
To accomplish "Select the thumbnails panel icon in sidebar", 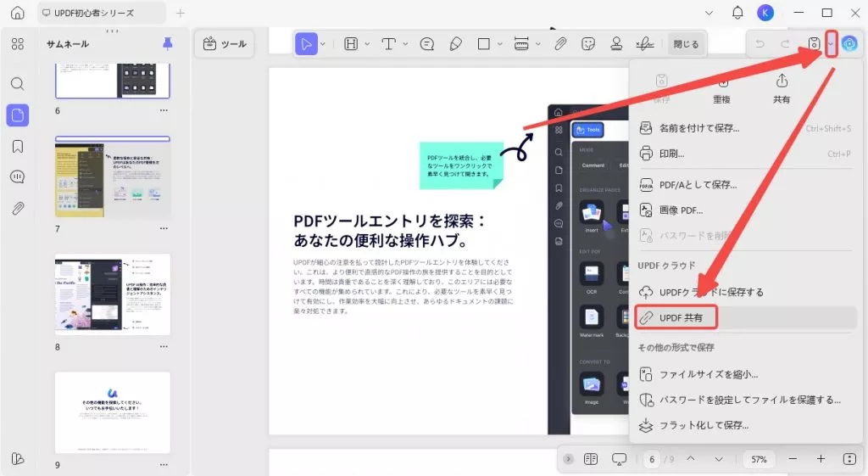I will pyautogui.click(x=18, y=115).
